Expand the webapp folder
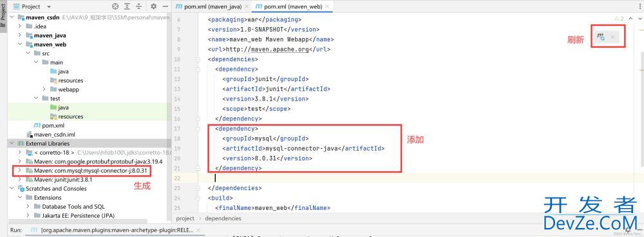Screen dimensions: 644x237 click(x=44, y=89)
